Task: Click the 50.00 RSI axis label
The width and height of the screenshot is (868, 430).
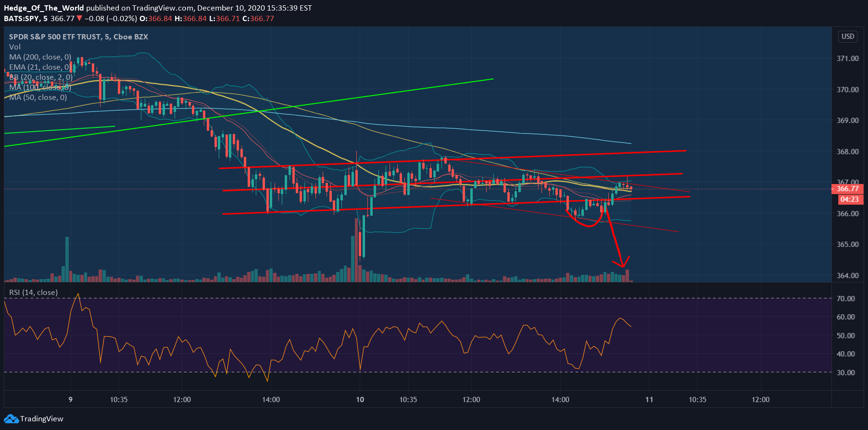Action: click(x=846, y=336)
